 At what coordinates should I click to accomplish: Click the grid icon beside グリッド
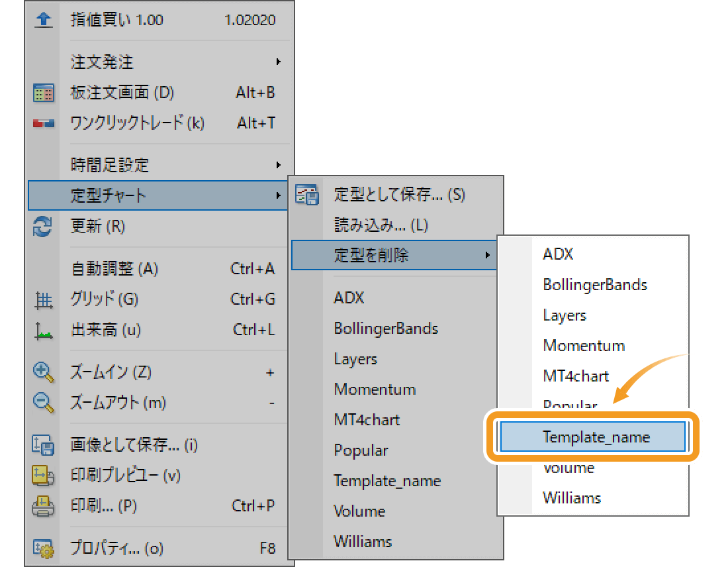click(44, 300)
